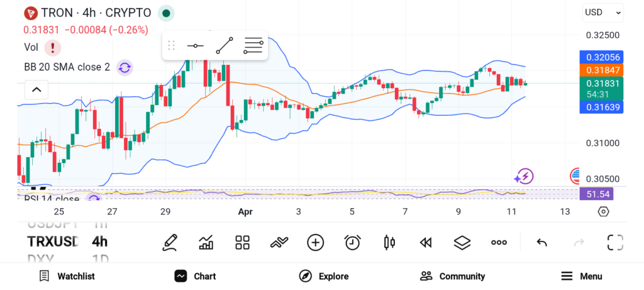The height and width of the screenshot is (290, 644).
Task: Start bar replay with rewind icon
Action: click(426, 242)
